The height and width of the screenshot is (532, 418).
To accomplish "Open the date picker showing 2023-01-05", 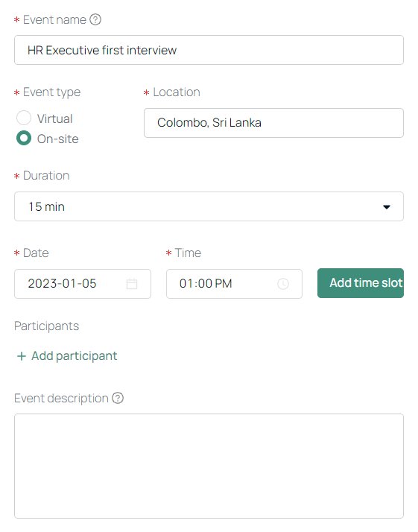I will [83, 284].
